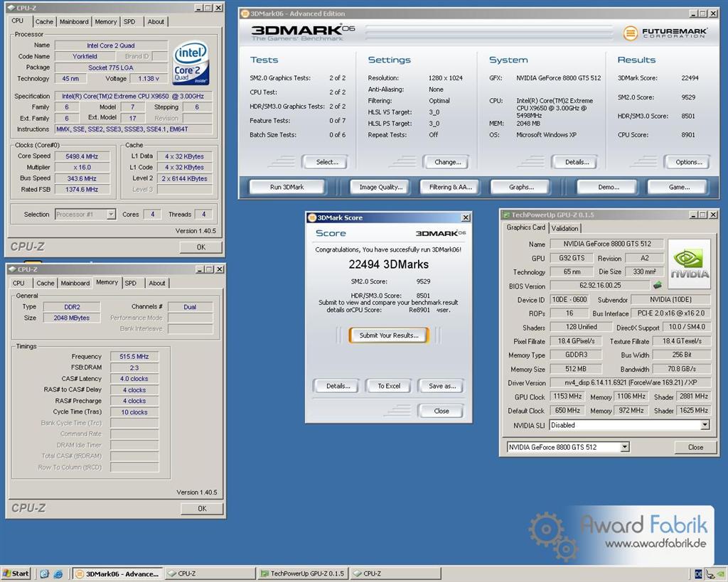Click Run 3DMark button

[287, 187]
